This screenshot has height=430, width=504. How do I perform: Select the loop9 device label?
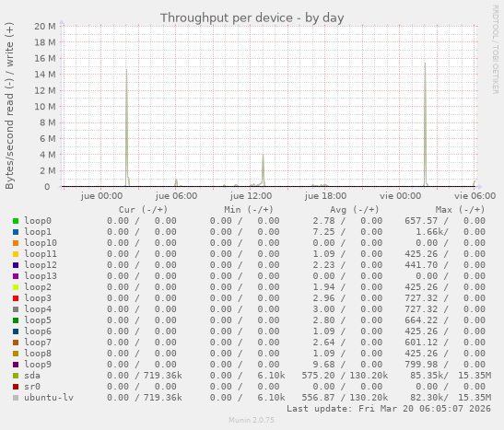pyautogui.click(x=38, y=365)
